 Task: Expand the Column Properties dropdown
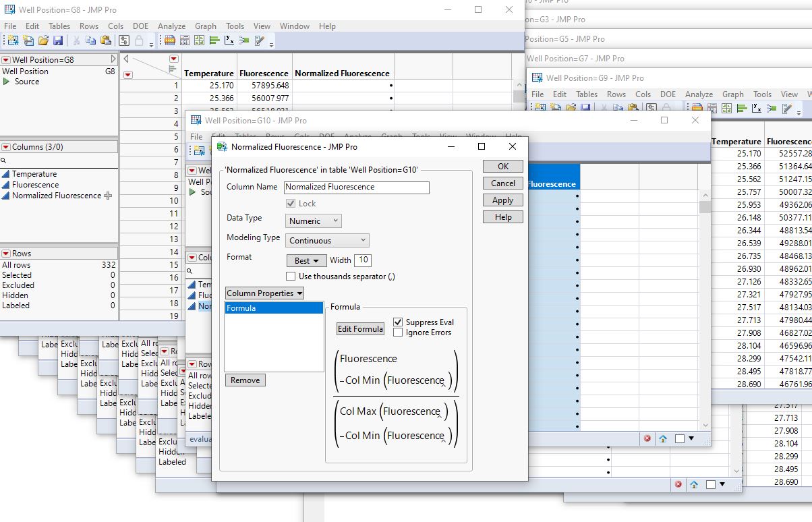point(264,293)
